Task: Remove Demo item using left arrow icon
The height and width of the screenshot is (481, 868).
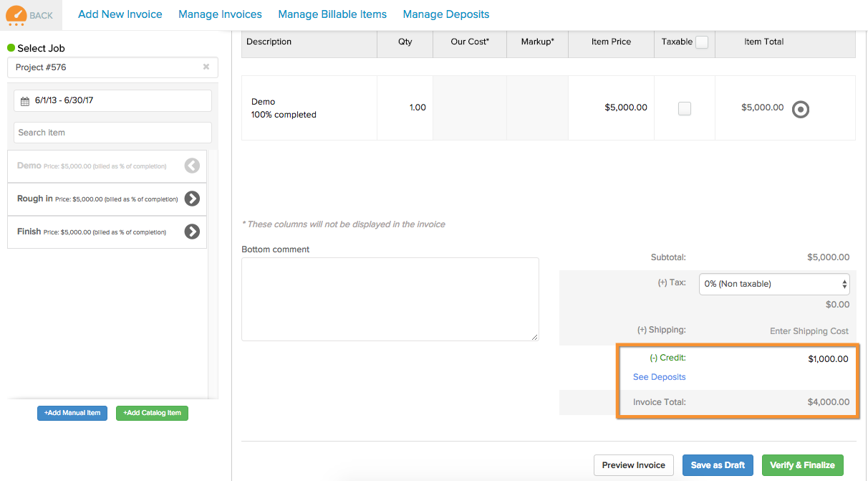Action: coord(192,166)
